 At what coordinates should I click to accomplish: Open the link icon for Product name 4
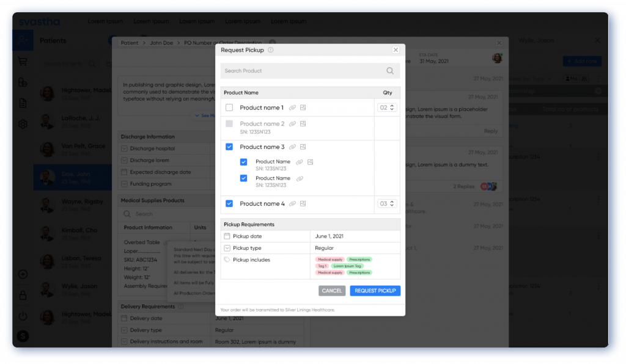point(292,204)
